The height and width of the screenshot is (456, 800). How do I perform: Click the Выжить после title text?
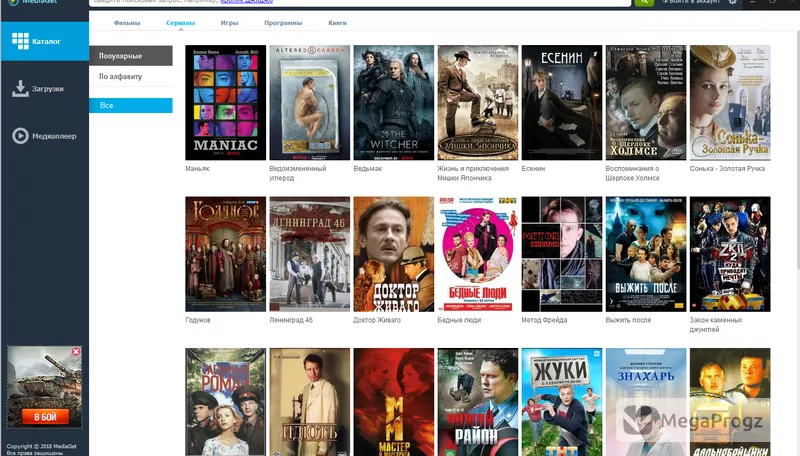click(629, 320)
